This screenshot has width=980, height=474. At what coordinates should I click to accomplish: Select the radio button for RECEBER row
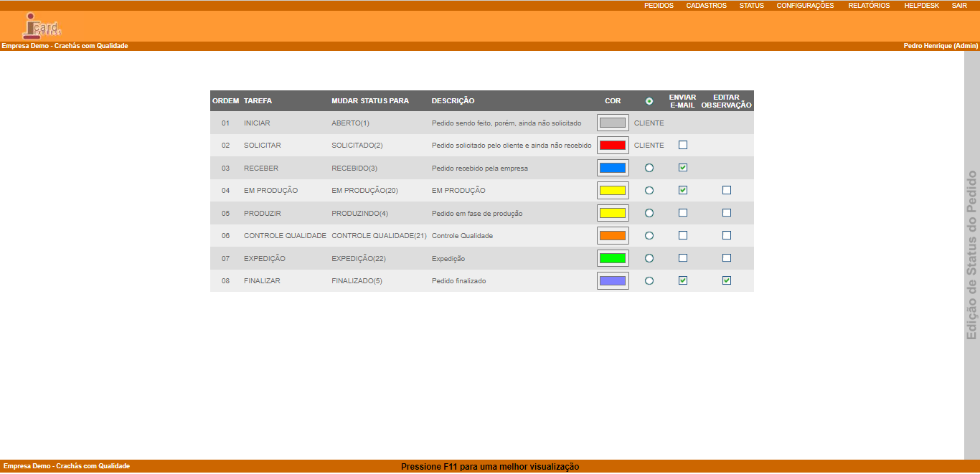tap(649, 168)
